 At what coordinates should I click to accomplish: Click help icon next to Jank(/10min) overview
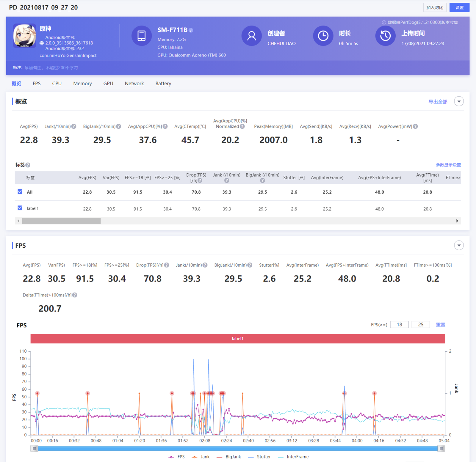click(x=74, y=126)
